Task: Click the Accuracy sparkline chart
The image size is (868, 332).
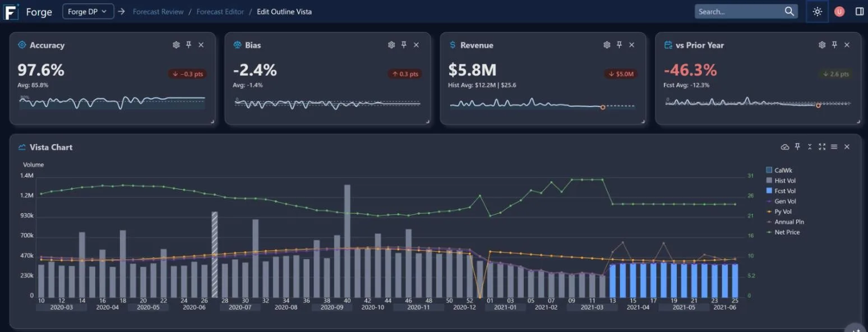Action: coord(112,102)
